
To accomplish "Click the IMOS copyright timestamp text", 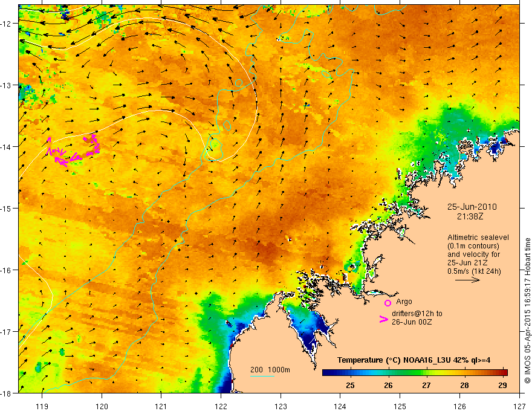I will click(x=527, y=311).
